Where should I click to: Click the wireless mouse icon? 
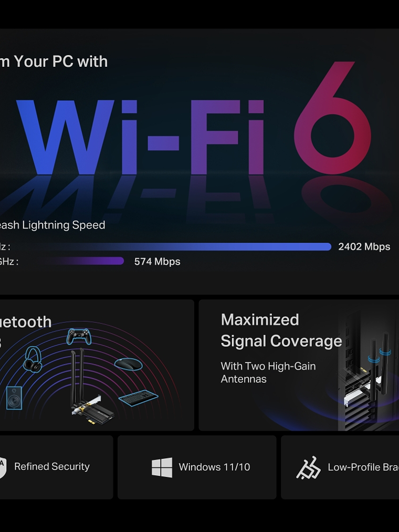click(x=128, y=364)
